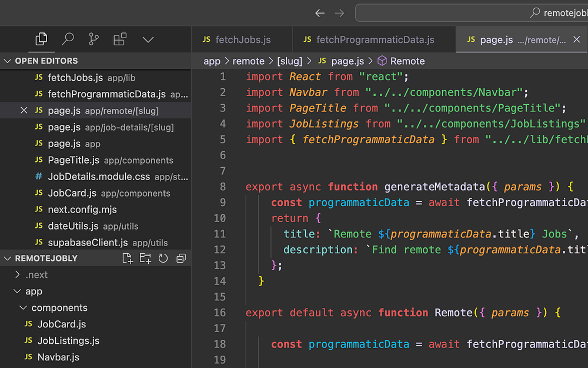Image resolution: width=588 pixels, height=368 pixels.
Task: Collapse the Open Editors section
Action: coord(8,61)
